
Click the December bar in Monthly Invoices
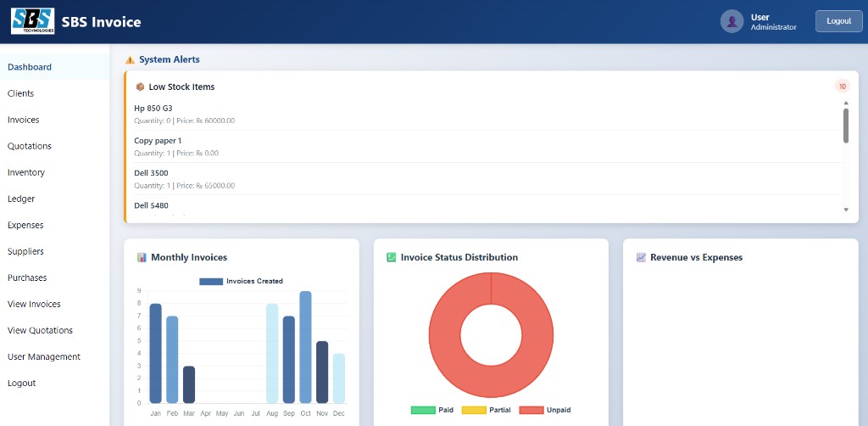[339, 378]
